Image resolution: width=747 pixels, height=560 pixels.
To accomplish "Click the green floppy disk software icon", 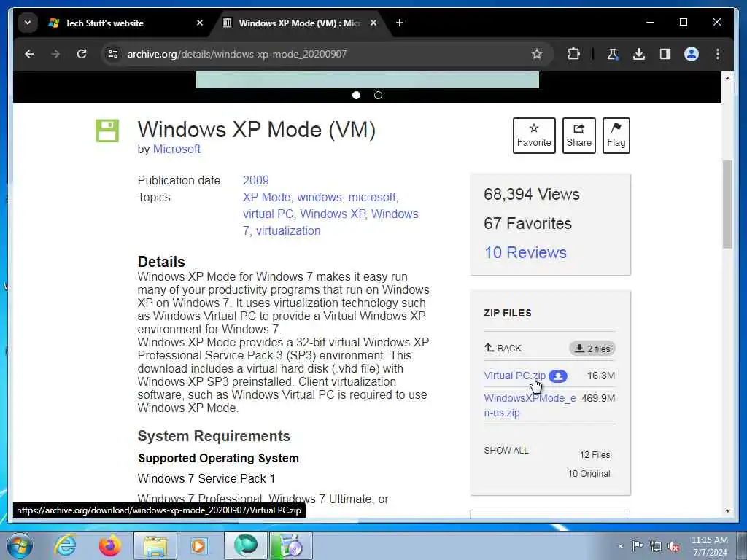I will 107,131.
